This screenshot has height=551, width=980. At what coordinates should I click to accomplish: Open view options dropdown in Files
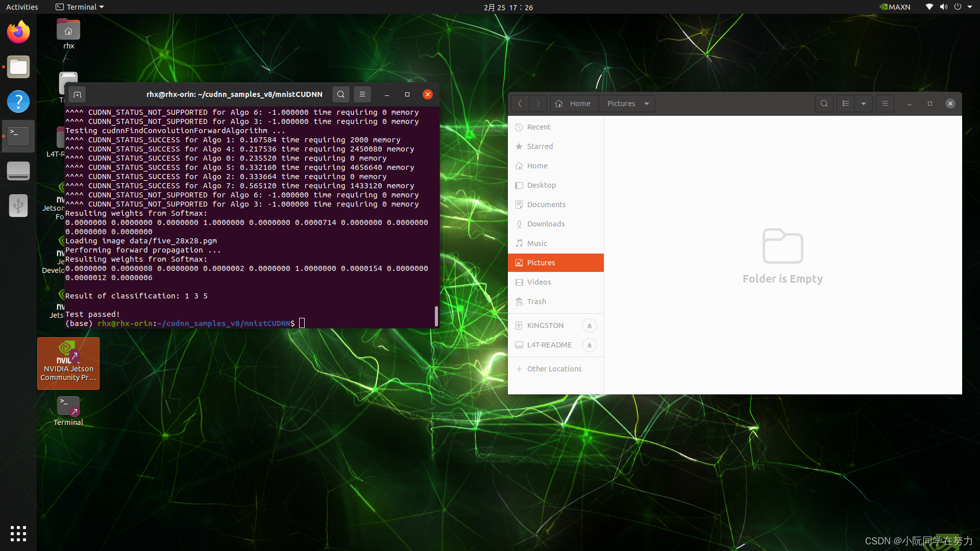[x=864, y=104]
